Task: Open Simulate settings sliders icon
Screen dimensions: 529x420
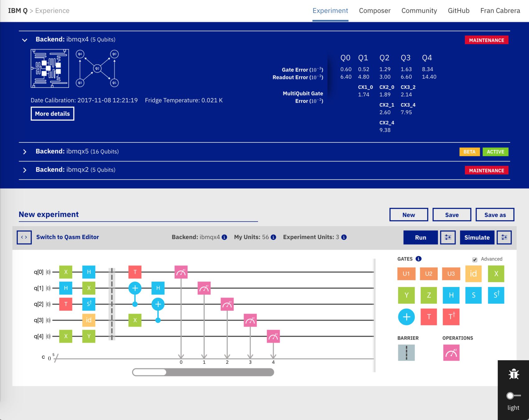Action: click(504, 237)
